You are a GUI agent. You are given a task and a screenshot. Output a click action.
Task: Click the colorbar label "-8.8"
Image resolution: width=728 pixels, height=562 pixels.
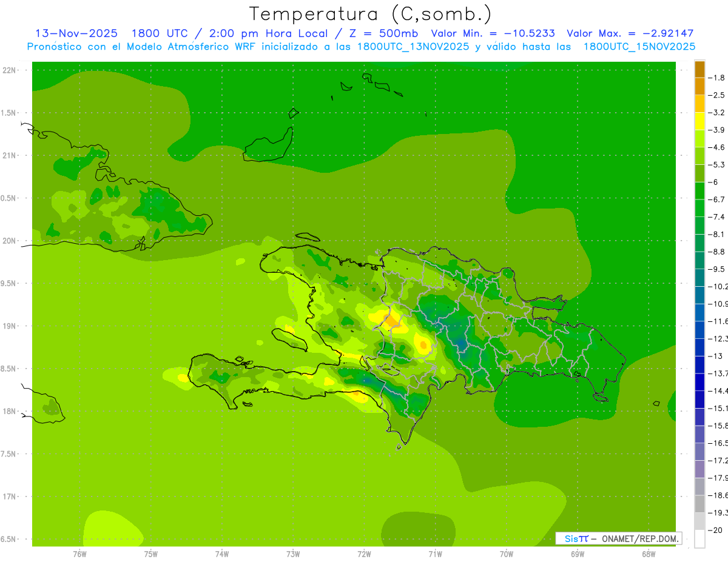(x=716, y=252)
